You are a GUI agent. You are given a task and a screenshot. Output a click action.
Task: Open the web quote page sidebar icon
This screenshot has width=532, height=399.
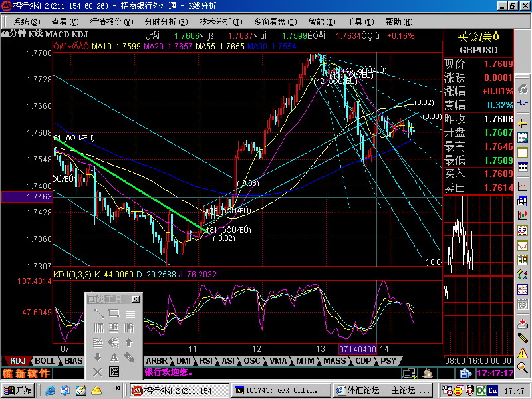click(523, 138)
